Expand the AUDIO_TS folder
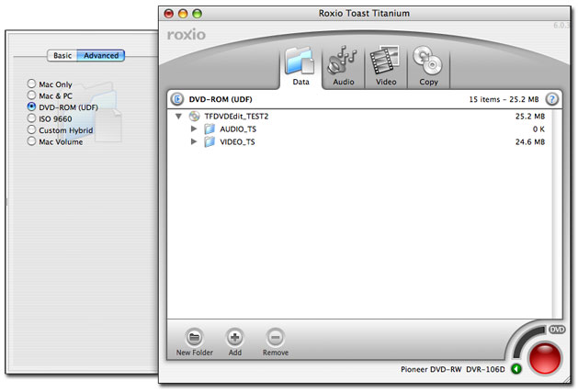This screenshot has width=578, height=392. point(194,129)
